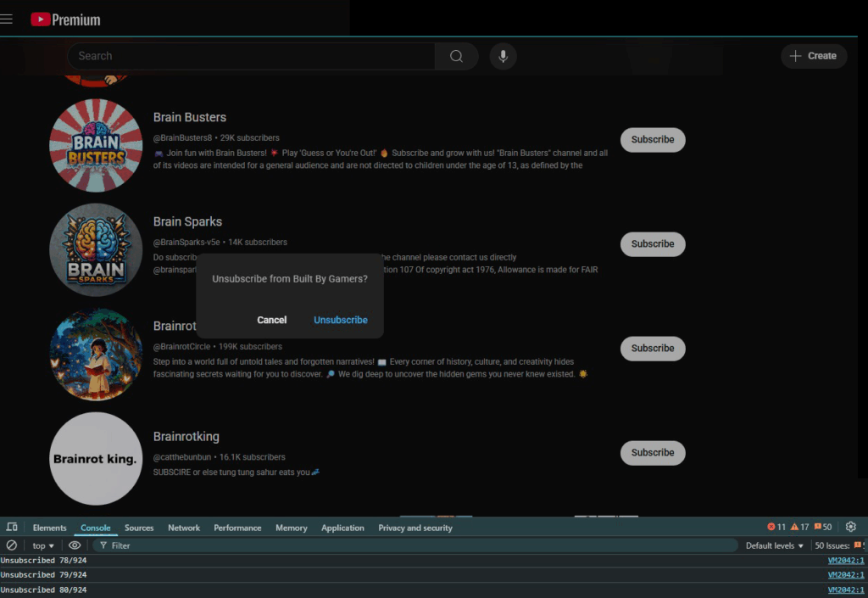Open the YouTube hamburger guide menu

tap(7, 20)
